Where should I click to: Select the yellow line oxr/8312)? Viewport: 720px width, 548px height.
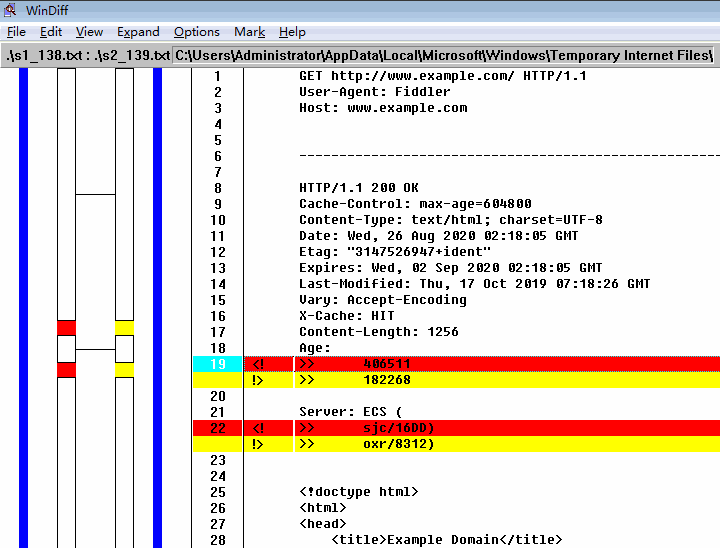[x=507, y=444]
